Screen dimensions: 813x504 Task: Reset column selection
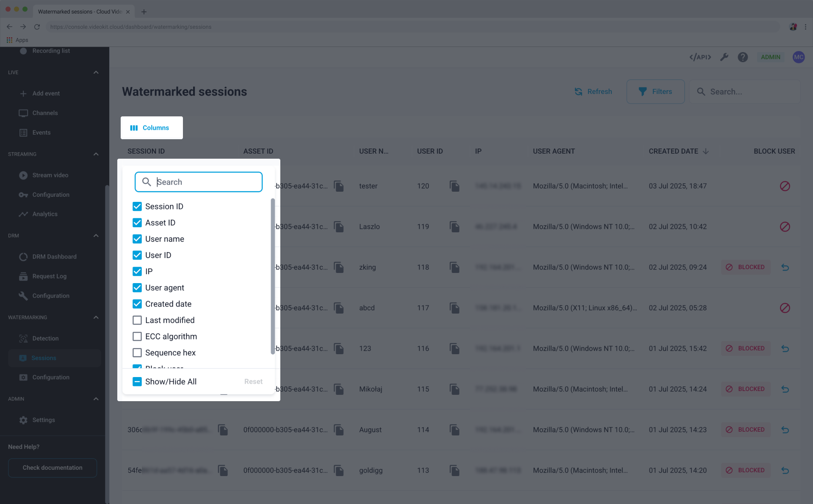point(253,382)
